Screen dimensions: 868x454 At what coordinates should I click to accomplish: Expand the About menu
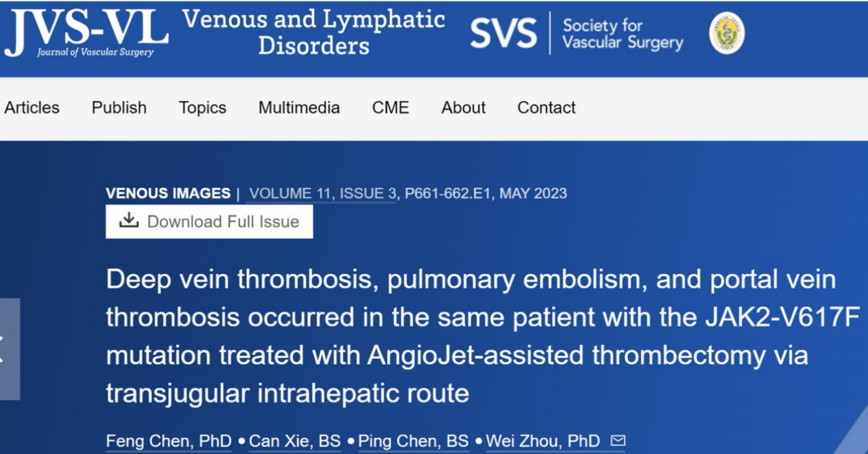(463, 107)
